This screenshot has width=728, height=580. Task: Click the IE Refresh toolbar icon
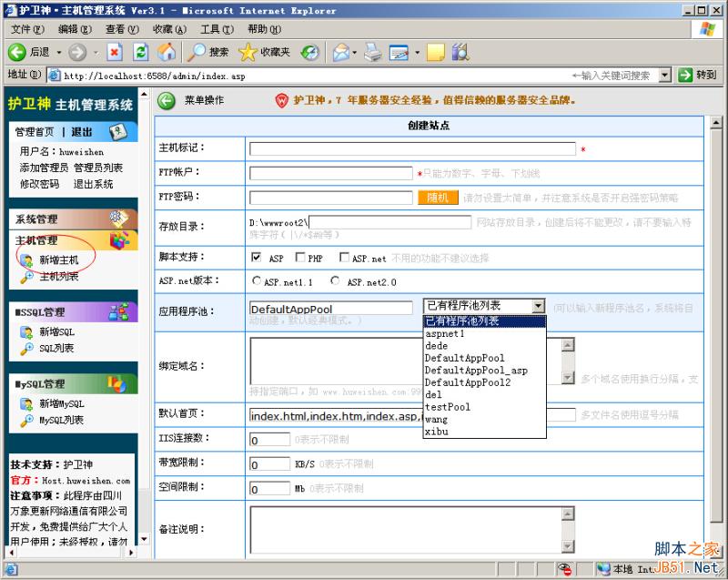coord(140,52)
